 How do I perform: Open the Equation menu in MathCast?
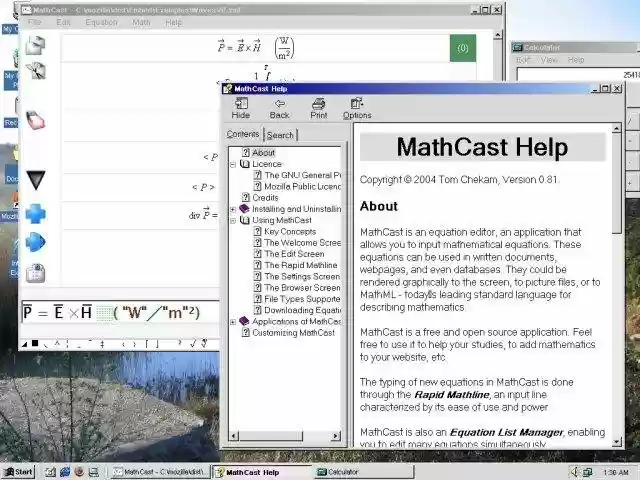(x=101, y=22)
